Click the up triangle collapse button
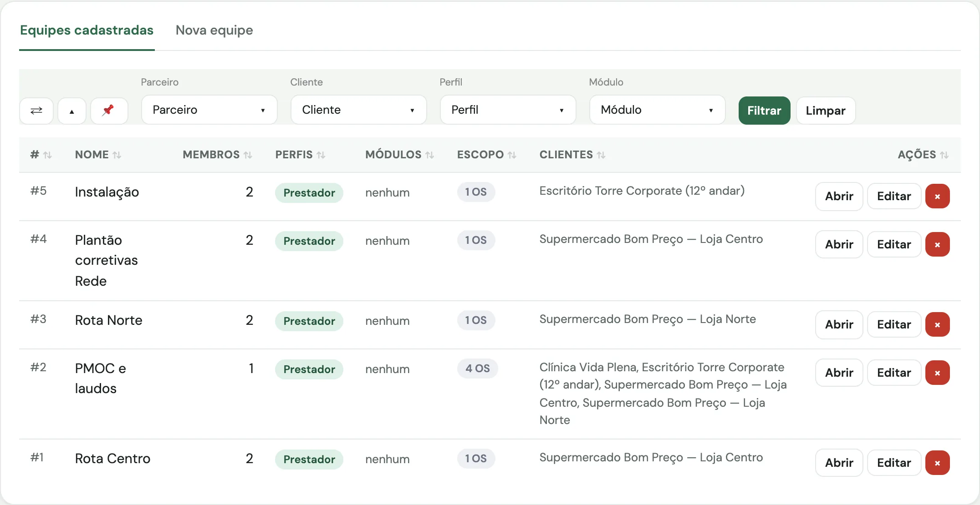This screenshot has width=980, height=505. pyautogui.click(x=72, y=111)
